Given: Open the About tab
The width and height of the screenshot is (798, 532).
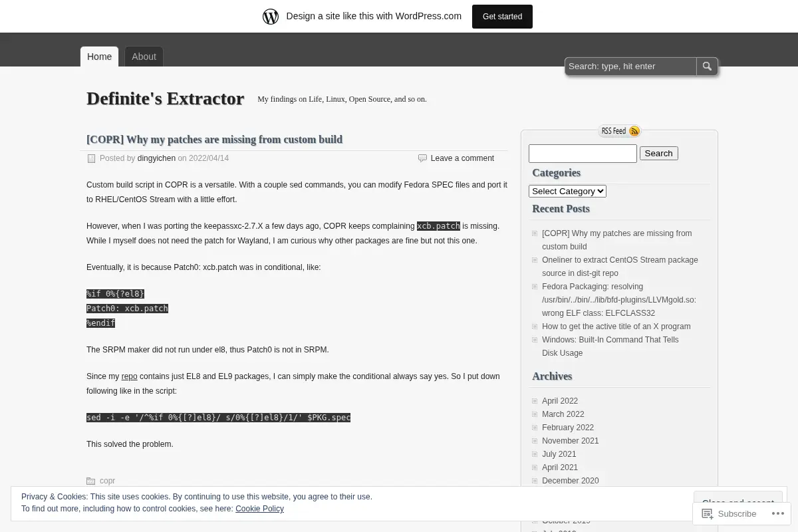Looking at the screenshot, I should (x=144, y=57).
